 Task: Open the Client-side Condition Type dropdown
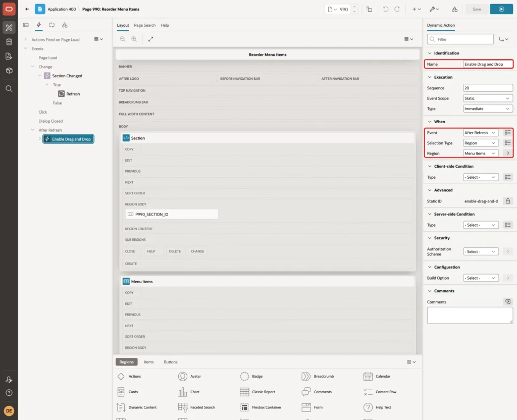[481, 177]
